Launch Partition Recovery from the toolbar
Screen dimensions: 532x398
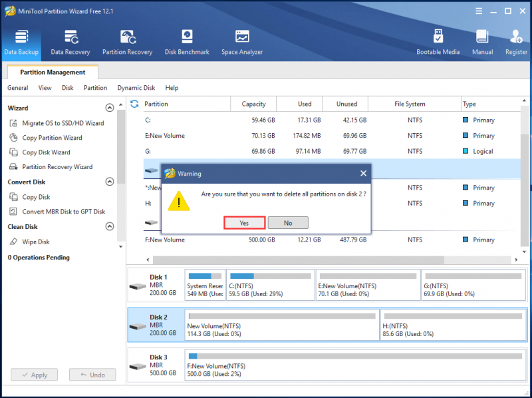127,43
